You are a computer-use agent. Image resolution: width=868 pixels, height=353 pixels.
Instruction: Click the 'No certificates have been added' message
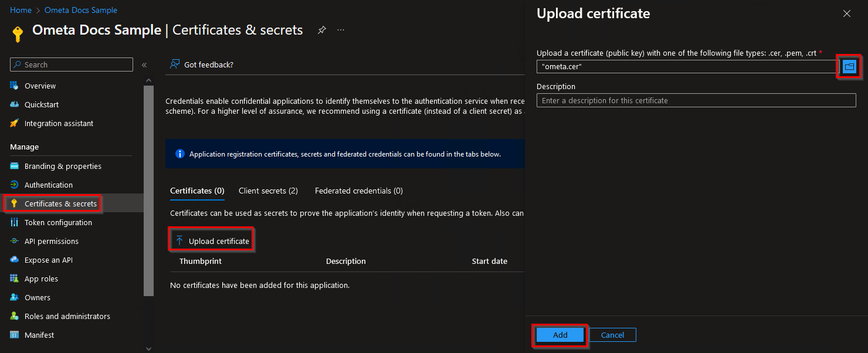(260, 286)
